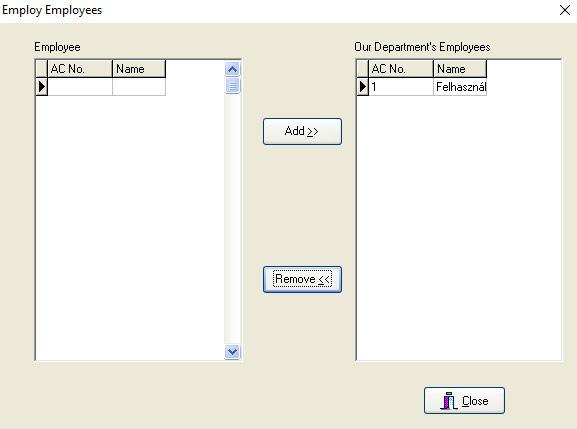Select the Felhasznál name cell
The image size is (577, 429).
coord(460,86)
